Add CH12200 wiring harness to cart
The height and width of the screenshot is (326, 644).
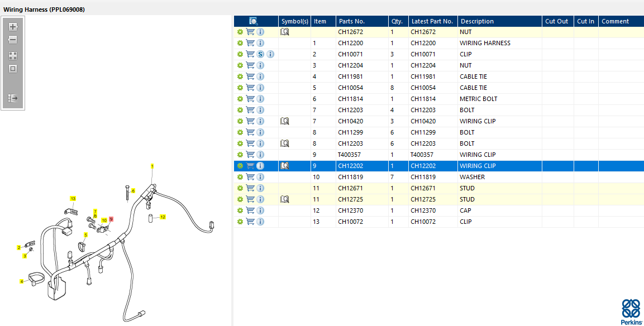(x=250, y=43)
